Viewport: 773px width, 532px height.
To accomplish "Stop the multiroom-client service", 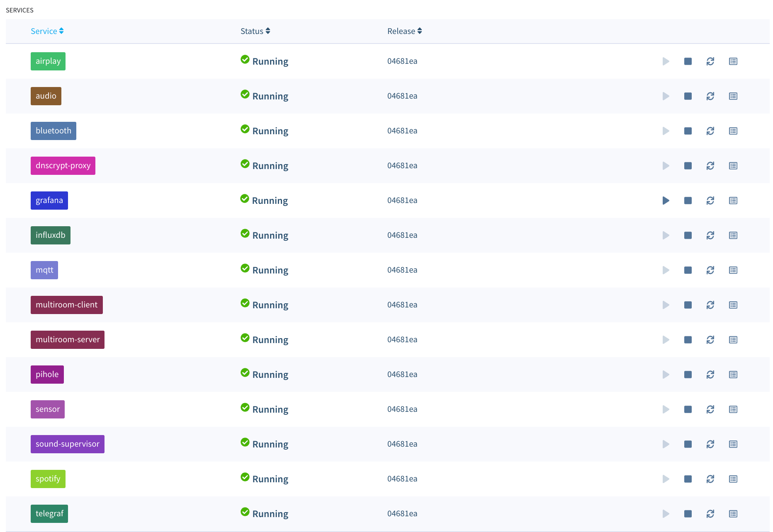I will tap(688, 305).
